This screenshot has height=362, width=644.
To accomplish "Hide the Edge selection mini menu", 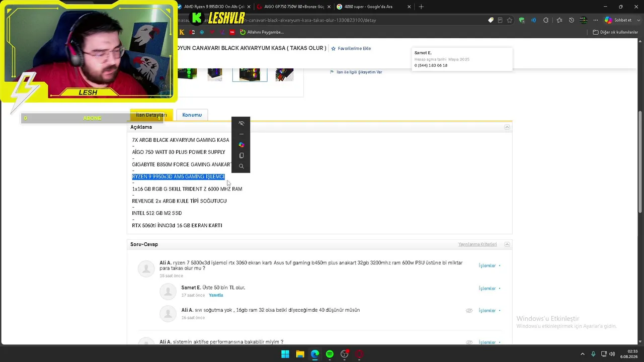I will coord(241,123).
